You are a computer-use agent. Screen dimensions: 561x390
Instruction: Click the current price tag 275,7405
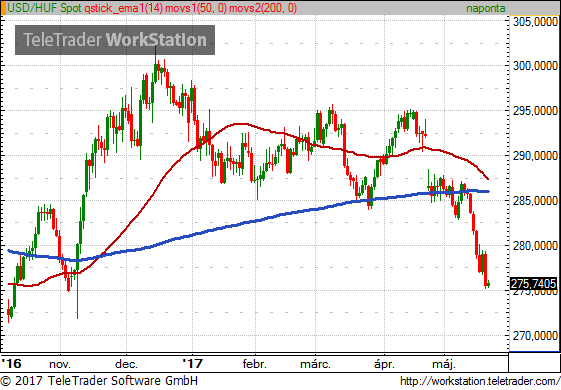tap(533, 284)
